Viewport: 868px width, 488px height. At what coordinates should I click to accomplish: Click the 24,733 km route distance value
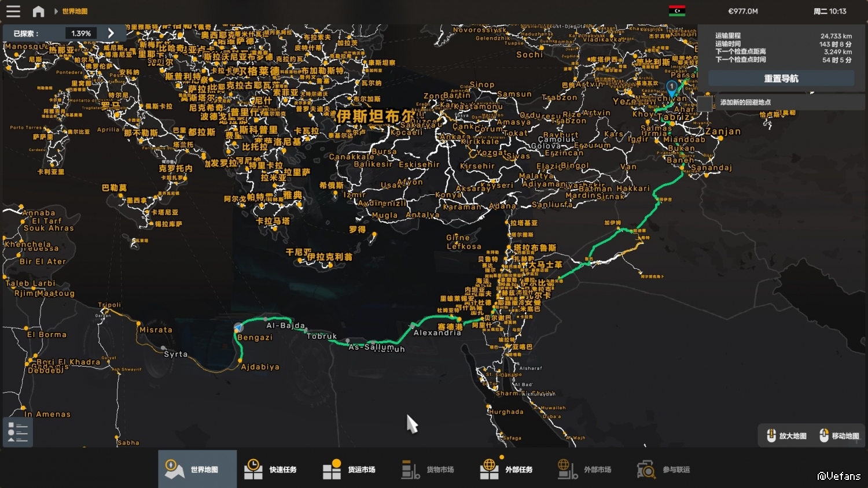[x=836, y=36]
